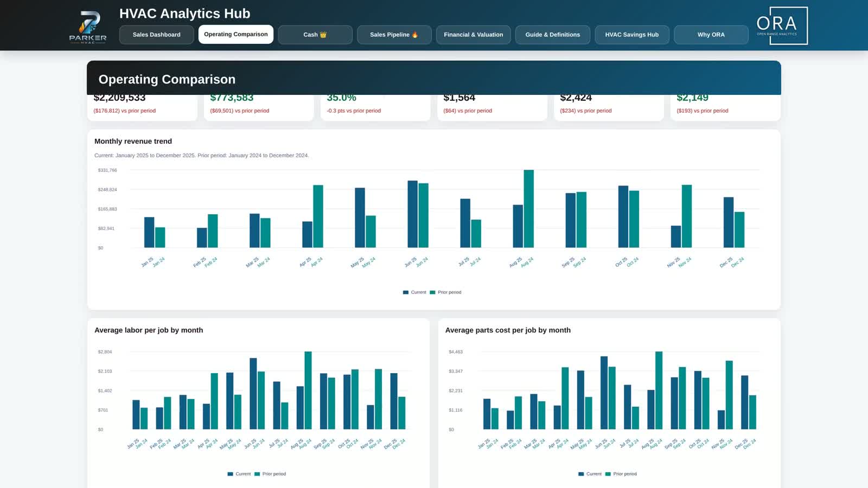The width and height of the screenshot is (868, 488).
Task: Click the Jun 25 bar in Average labor chart
Action: pos(253,394)
